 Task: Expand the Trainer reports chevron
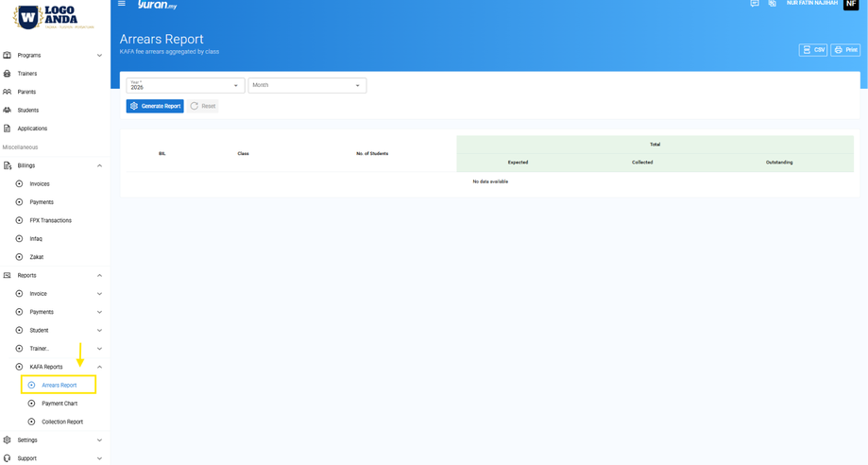click(x=99, y=349)
